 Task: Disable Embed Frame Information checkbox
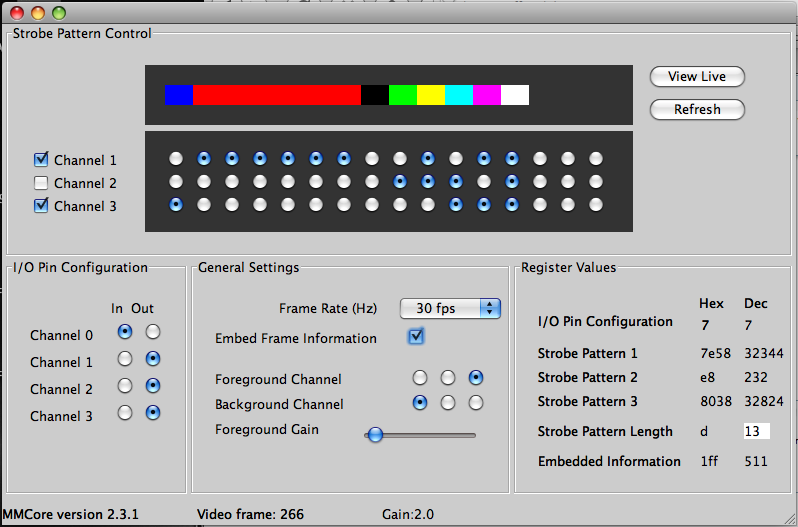pos(416,337)
